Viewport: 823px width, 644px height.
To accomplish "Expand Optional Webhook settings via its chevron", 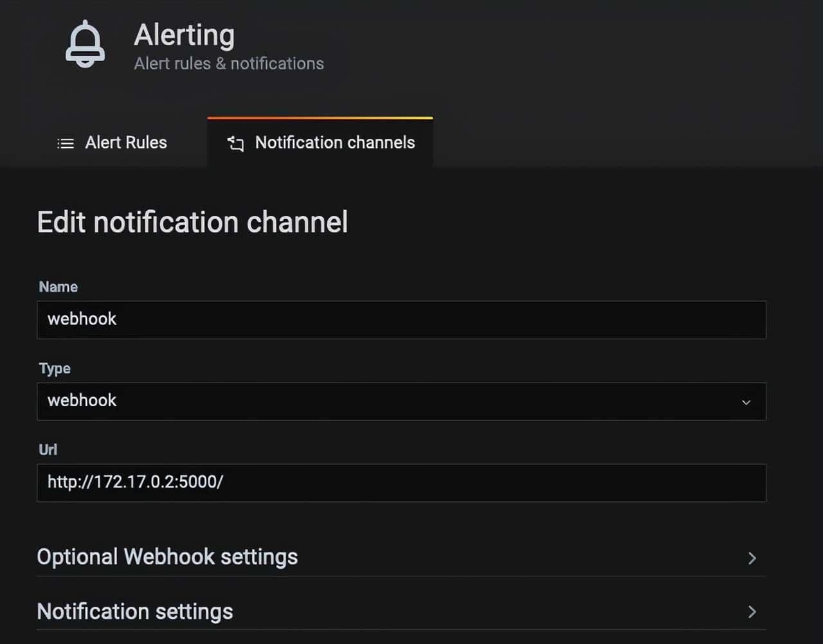I will point(752,558).
